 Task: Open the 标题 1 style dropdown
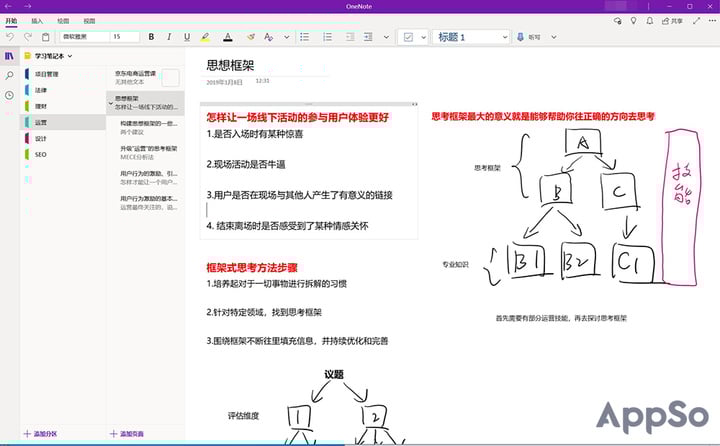coord(471,37)
